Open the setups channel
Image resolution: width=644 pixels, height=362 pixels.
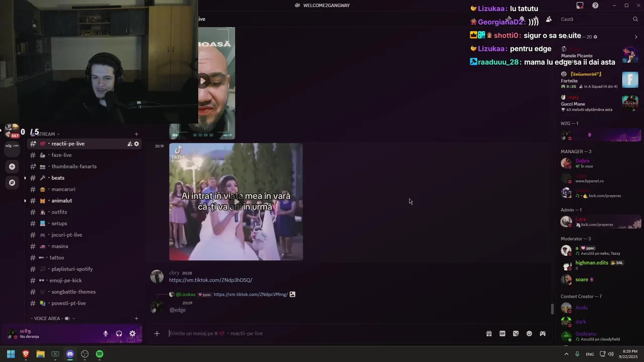[84, 224]
